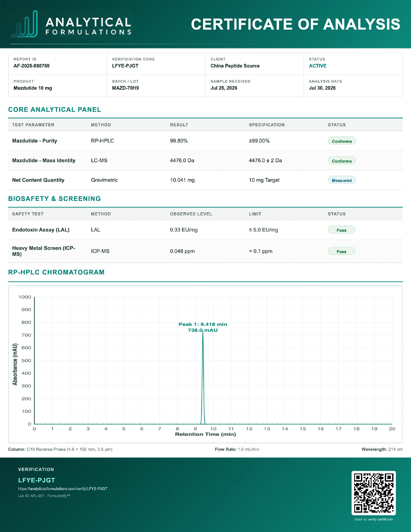This screenshot has height=532, width=411.
Task: Click the Biosafety & Screening heading
Action: click(x=54, y=198)
